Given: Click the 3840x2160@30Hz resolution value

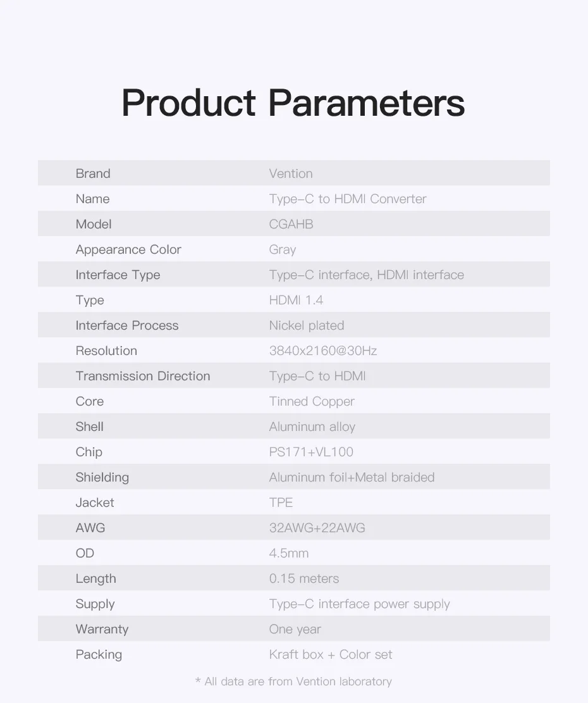Looking at the screenshot, I should click(323, 351).
